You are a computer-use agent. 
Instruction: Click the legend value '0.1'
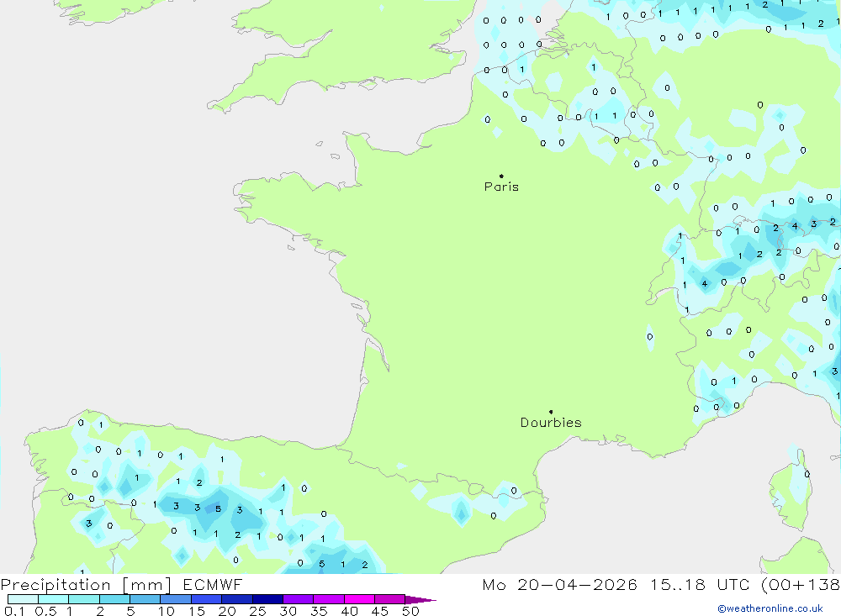coord(14,611)
